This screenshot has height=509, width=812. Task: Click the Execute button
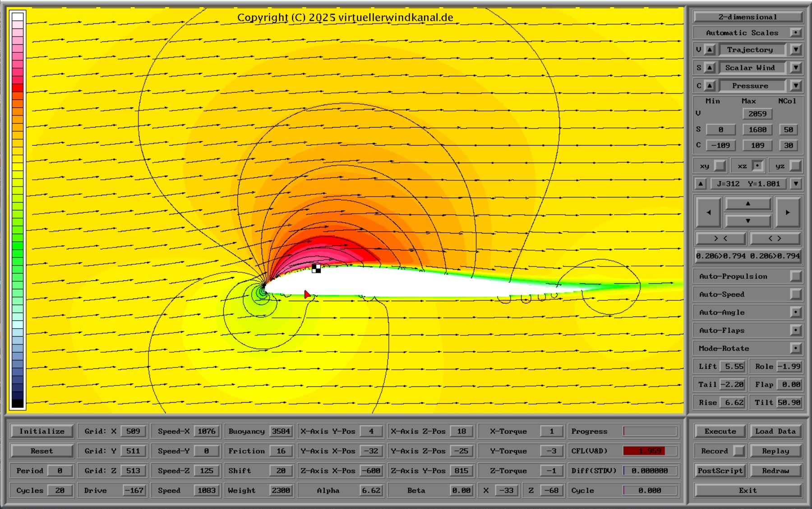pos(720,431)
